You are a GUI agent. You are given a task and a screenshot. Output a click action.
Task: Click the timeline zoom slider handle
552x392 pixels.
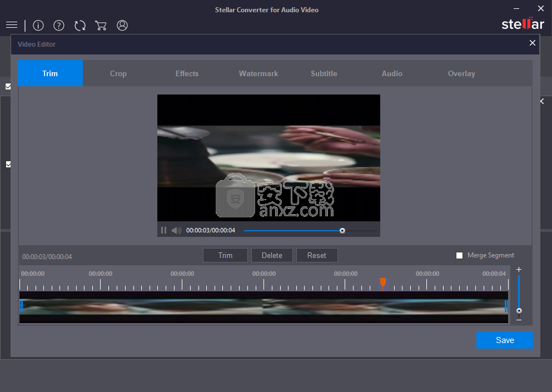(519, 311)
